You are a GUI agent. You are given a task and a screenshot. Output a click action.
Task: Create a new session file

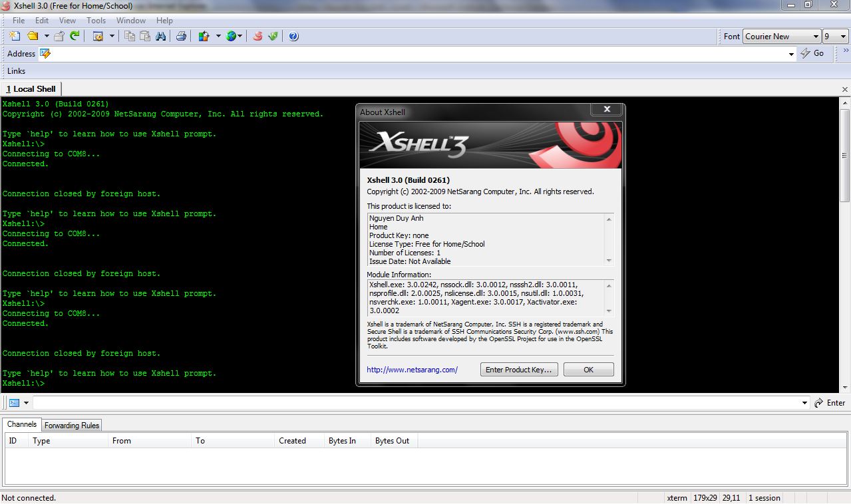click(x=14, y=36)
